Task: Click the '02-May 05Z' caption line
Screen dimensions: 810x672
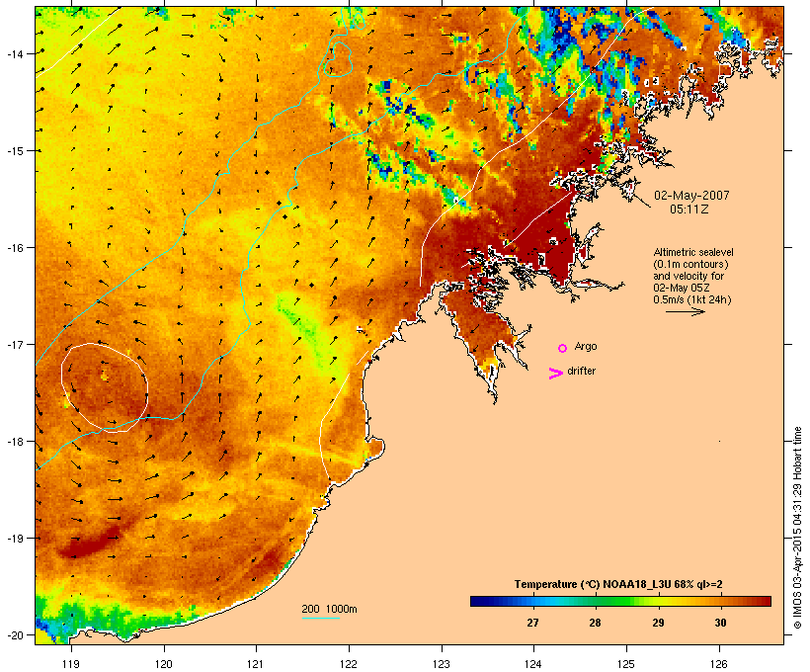Action: click(x=681, y=288)
